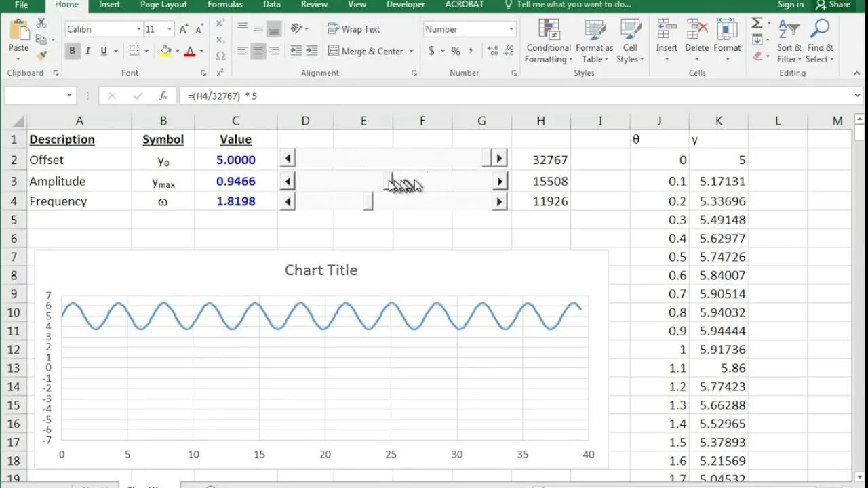This screenshot has height=488, width=868.
Task: Switch to the Insert tab
Action: (109, 5)
